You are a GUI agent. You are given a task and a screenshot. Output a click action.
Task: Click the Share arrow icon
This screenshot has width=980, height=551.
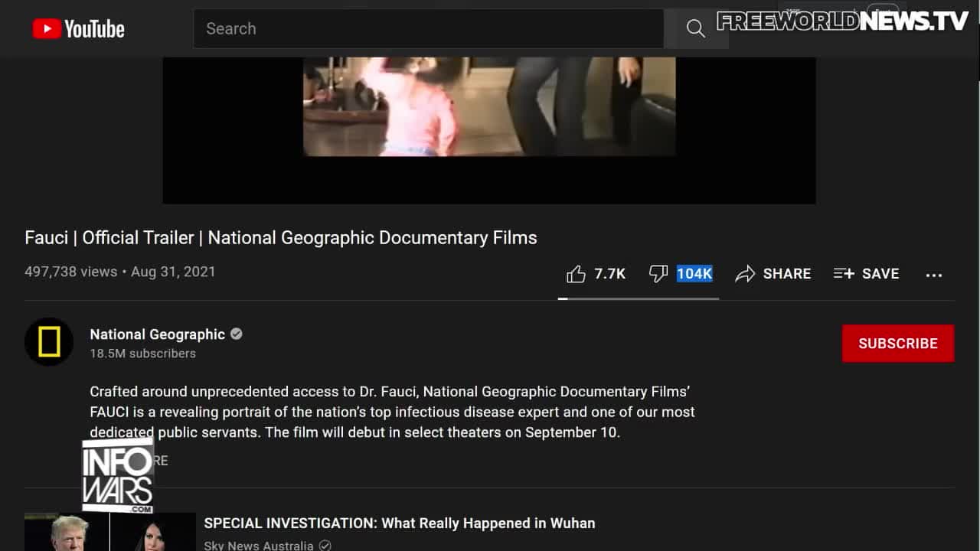(745, 274)
